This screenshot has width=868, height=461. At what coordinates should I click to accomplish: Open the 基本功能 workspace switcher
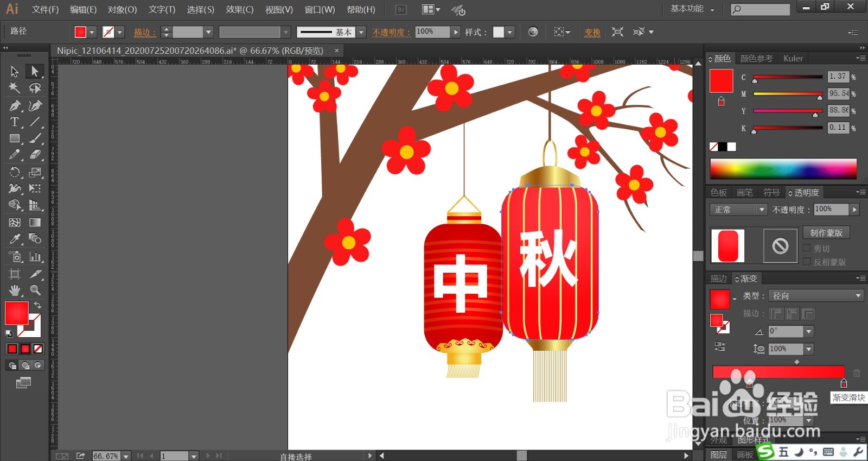click(692, 9)
